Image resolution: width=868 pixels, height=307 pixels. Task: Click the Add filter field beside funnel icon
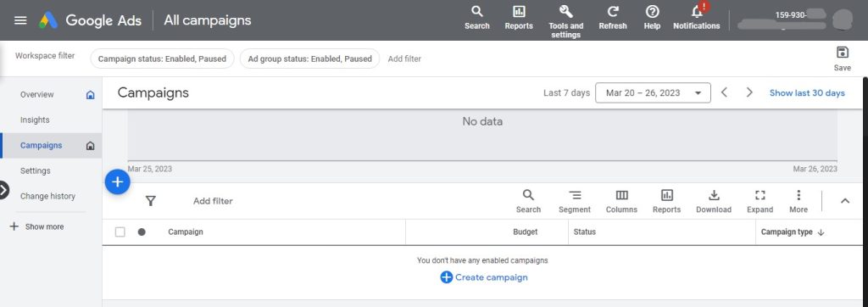coord(213,201)
